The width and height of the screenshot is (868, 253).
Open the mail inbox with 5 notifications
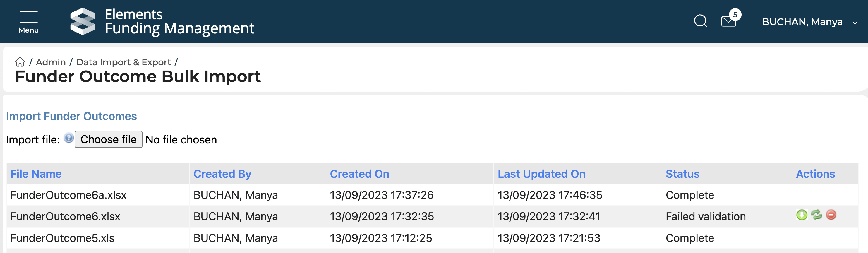729,21
